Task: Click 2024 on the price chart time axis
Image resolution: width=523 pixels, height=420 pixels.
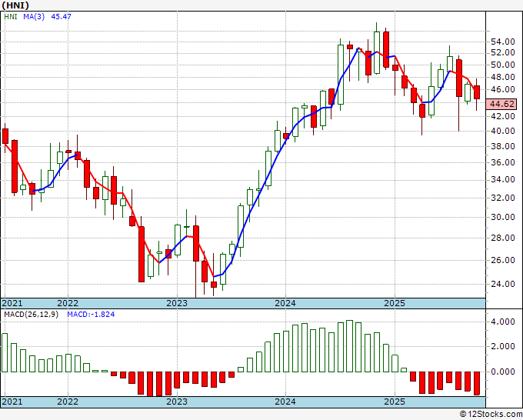Action: click(285, 303)
